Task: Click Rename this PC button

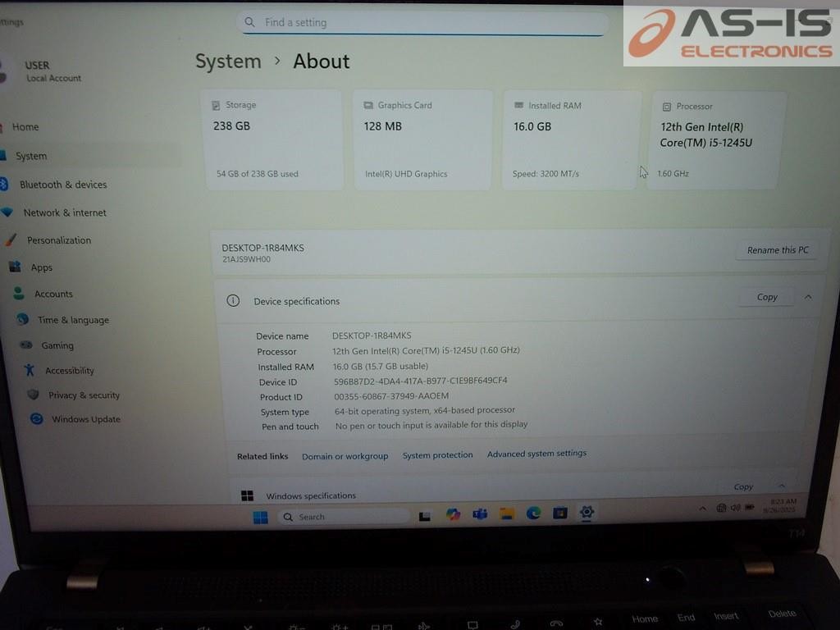Action: [x=778, y=250]
